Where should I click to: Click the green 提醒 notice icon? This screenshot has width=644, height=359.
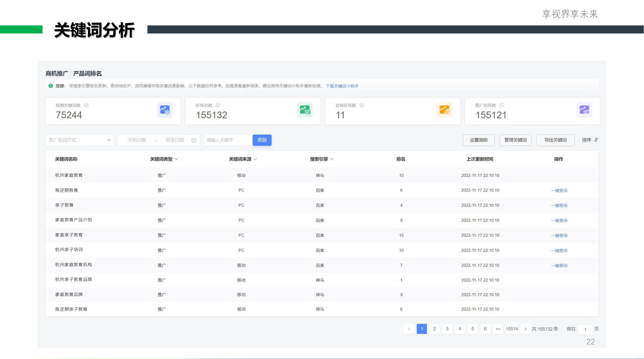click(x=51, y=86)
